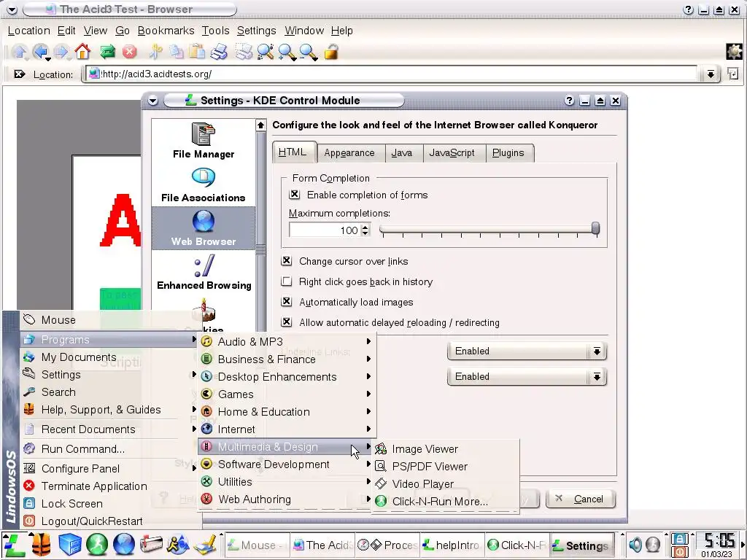Viewport: 747px width, 560px height.
Task: Toggle Allow automatic delayed reloading checkbox
Action: coord(286,322)
